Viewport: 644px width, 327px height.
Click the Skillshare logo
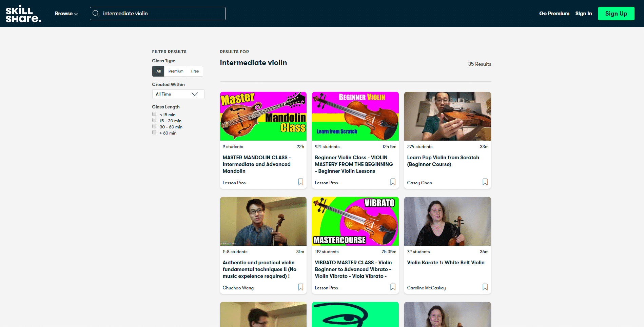(23, 14)
